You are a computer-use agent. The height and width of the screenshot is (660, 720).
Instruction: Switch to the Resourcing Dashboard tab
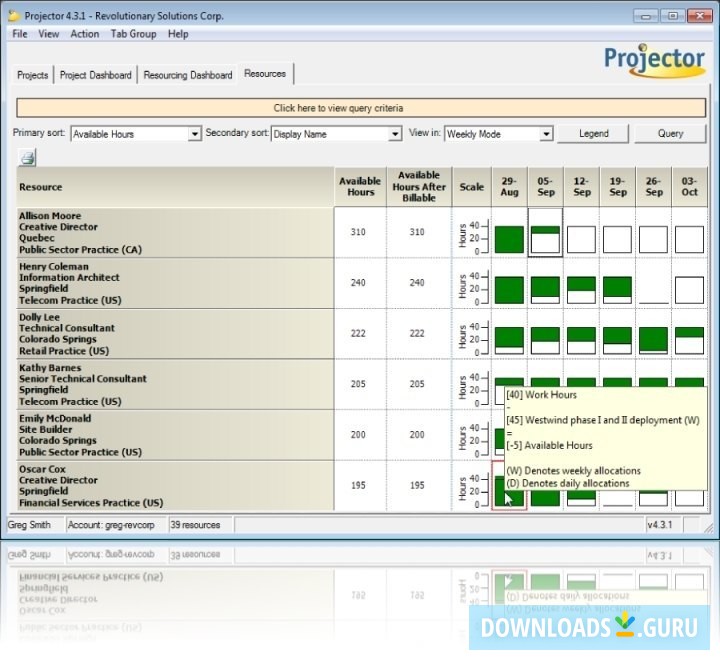(188, 75)
